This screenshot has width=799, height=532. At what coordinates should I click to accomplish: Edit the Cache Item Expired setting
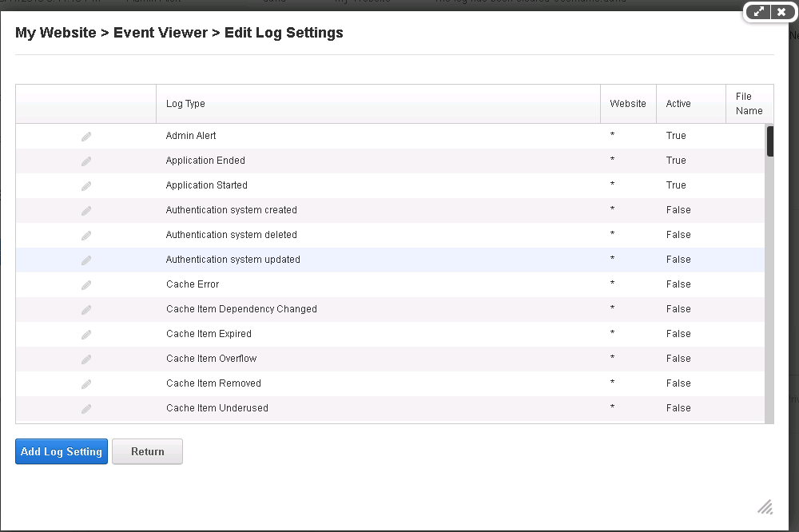(x=86, y=334)
